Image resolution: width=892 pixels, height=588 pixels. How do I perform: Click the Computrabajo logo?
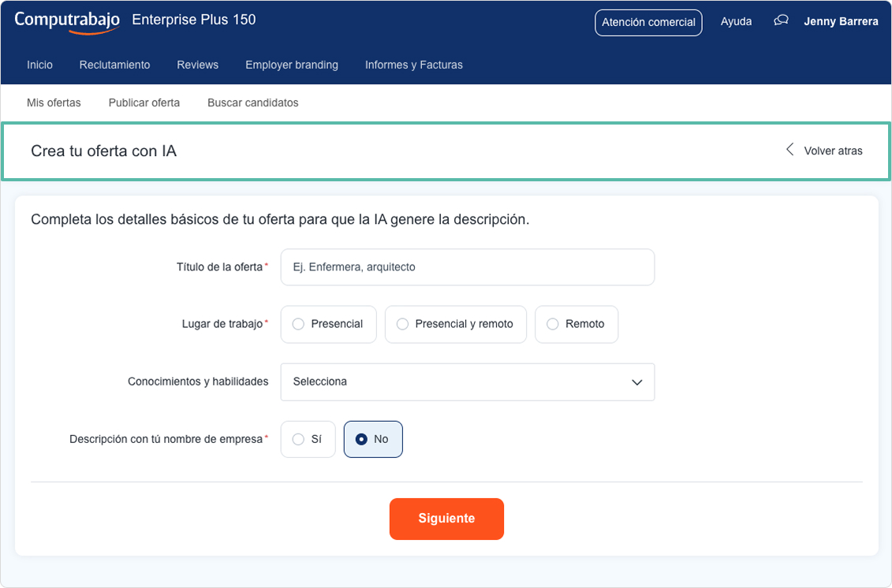point(66,21)
